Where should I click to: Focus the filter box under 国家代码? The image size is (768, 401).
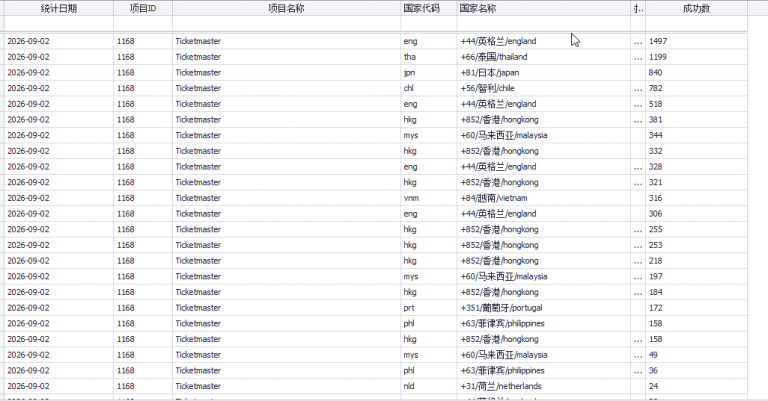[429, 24]
